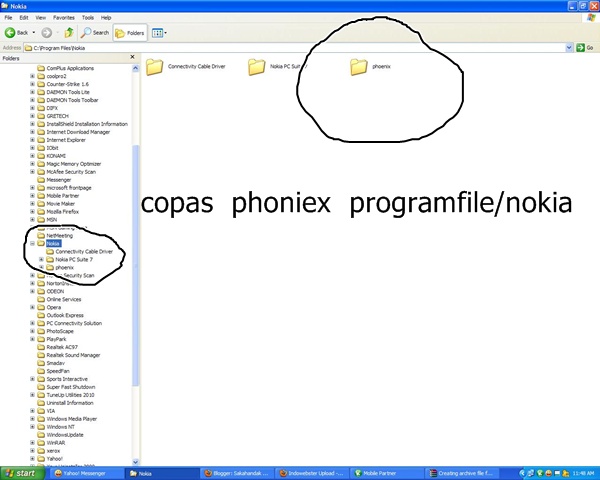Image resolution: width=600 pixels, height=480 pixels.
Task: Toggle the Folders pane button
Action: pyautogui.click(x=130, y=33)
